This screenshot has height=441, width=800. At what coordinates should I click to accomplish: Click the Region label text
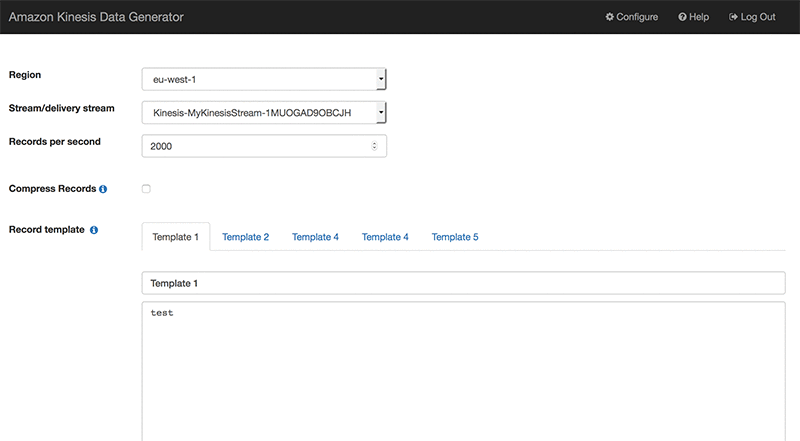click(25, 75)
